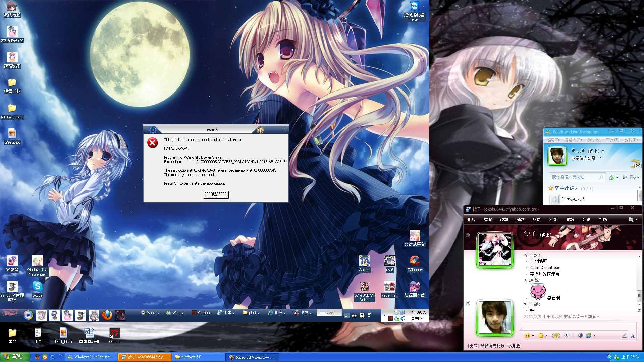This screenshot has width=644, height=362.
Task: Click chat message input box
Action: (x=579, y=326)
